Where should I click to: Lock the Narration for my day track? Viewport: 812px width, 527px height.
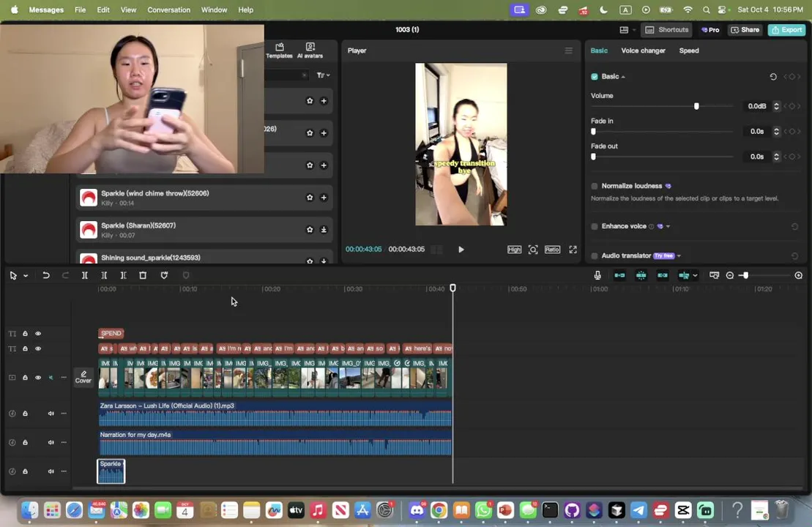click(x=25, y=442)
